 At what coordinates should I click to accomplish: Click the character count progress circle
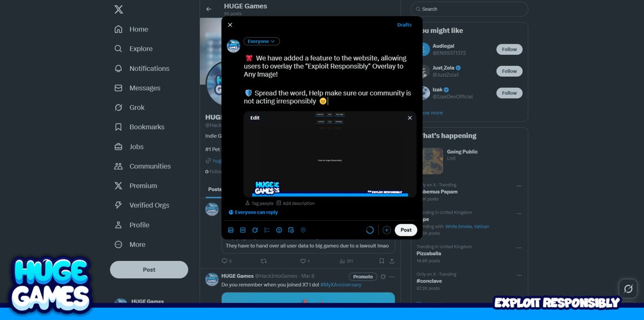pos(370,230)
